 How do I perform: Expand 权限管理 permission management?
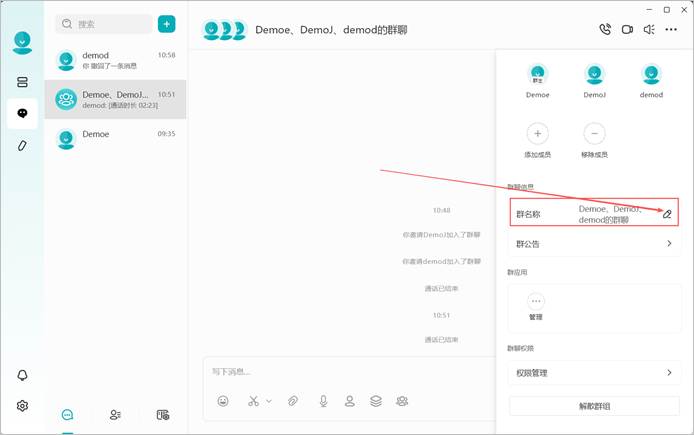594,373
